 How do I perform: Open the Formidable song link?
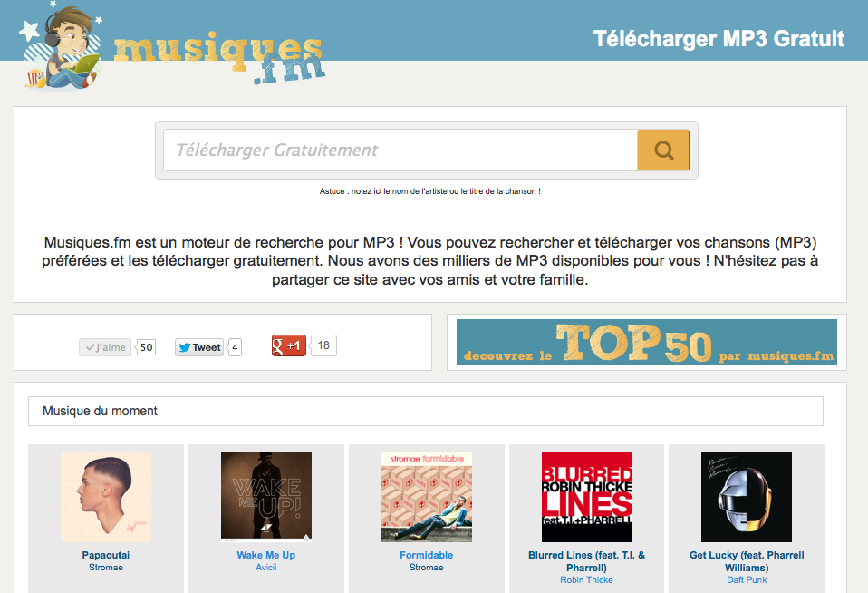click(x=426, y=555)
